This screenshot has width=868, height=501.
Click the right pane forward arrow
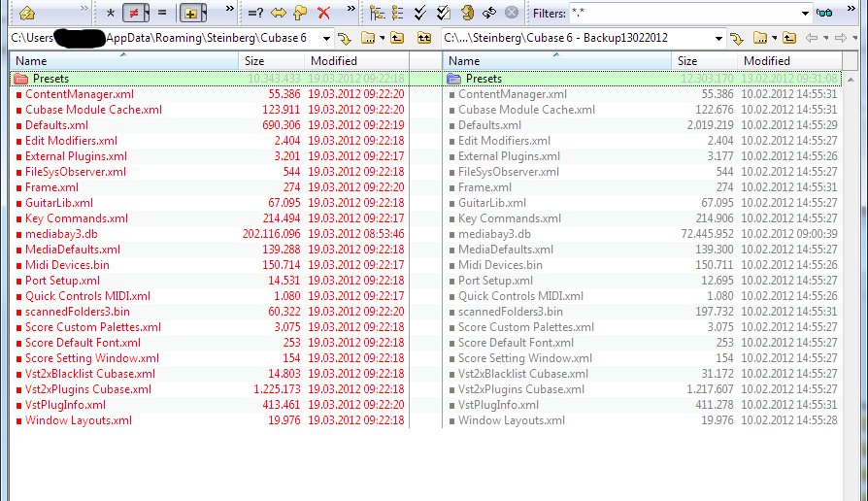pyautogui.click(x=840, y=38)
